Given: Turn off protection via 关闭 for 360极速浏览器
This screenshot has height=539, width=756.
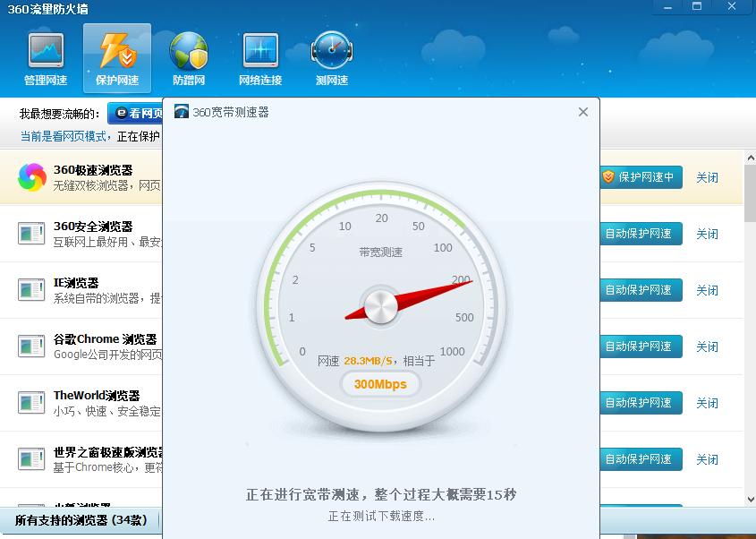Looking at the screenshot, I should tap(708, 177).
